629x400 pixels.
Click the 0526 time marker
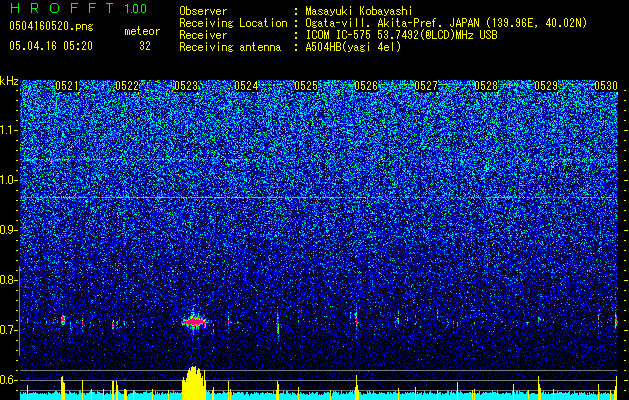coord(366,86)
